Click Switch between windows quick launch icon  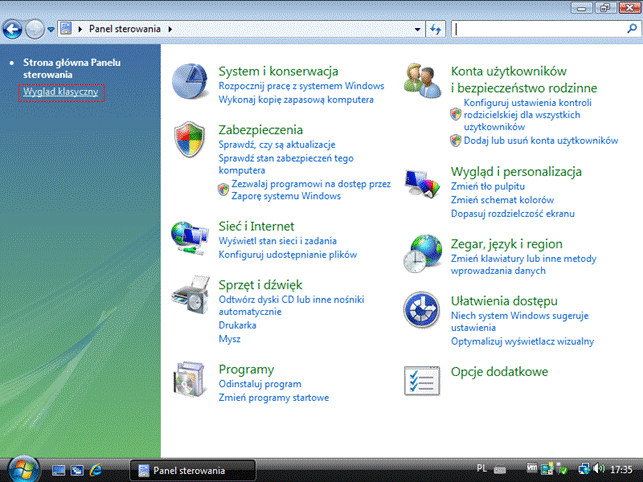point(77,470)
